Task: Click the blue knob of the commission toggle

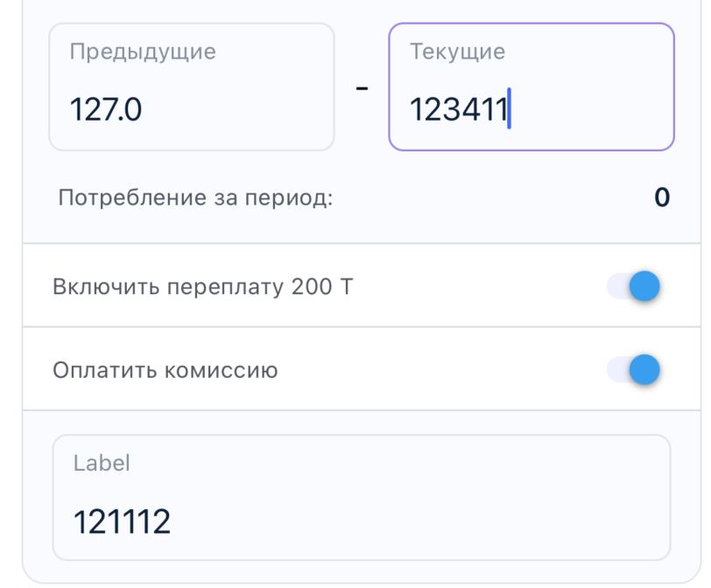Action: pyautogui.click(x=644, y=369)
